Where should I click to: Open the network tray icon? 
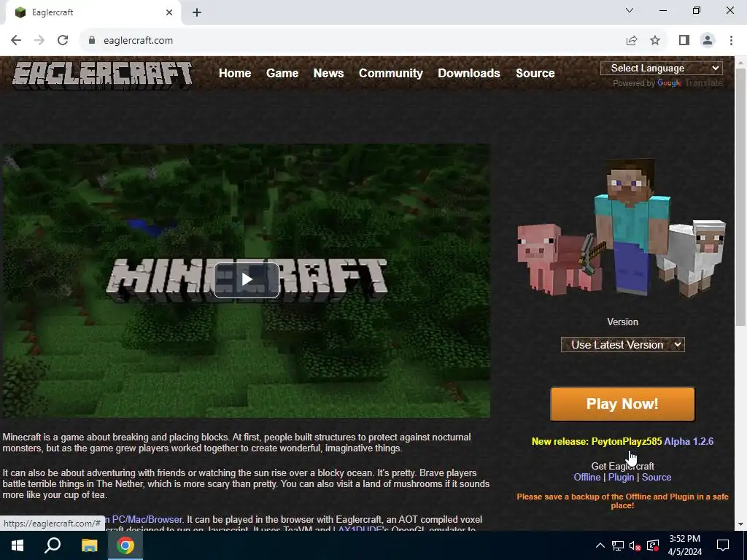click(x=618, y=545)
